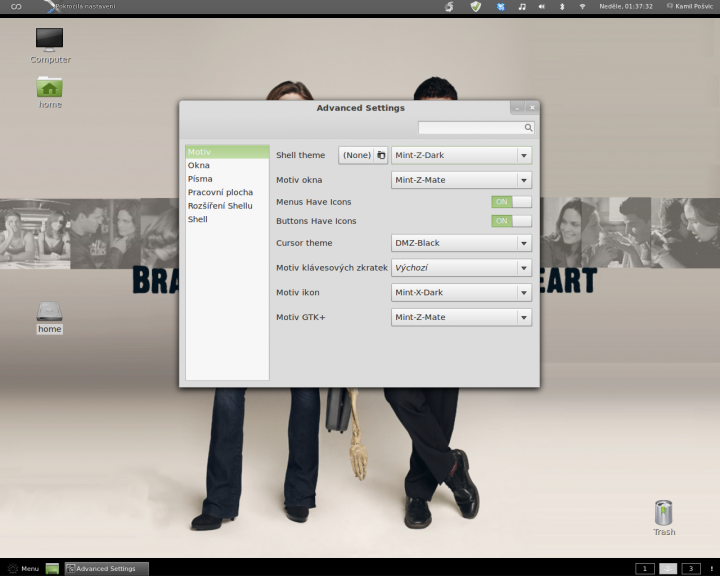This screenshot has width=720, height=576.
Task: Click the music note tray icon
Action: [x=522, y=6]
